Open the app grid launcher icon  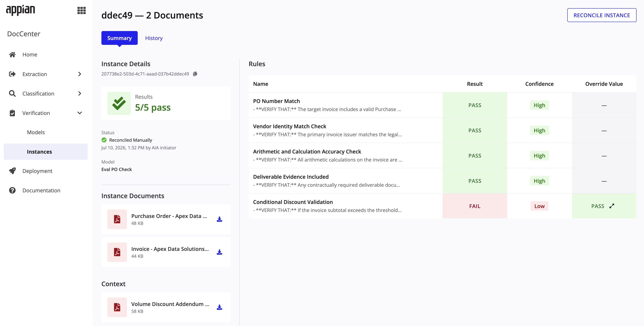click(x=82, y=10)
